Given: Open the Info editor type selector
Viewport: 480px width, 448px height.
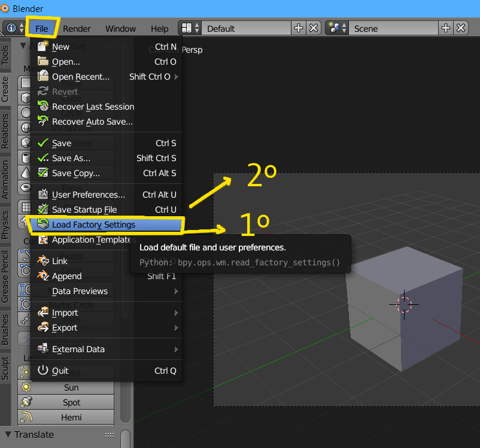Looking at the screenshot, I should click(x=14, y=28).
